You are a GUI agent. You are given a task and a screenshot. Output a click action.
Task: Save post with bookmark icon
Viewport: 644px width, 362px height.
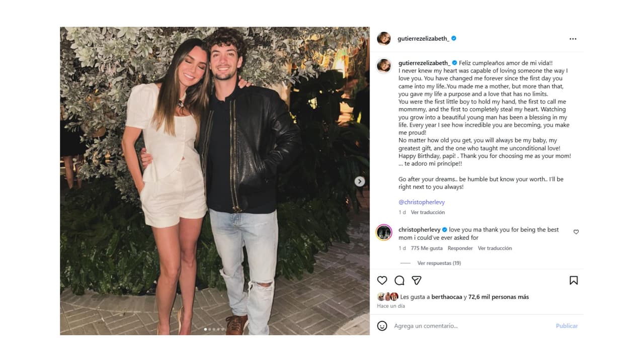point(574,281)
